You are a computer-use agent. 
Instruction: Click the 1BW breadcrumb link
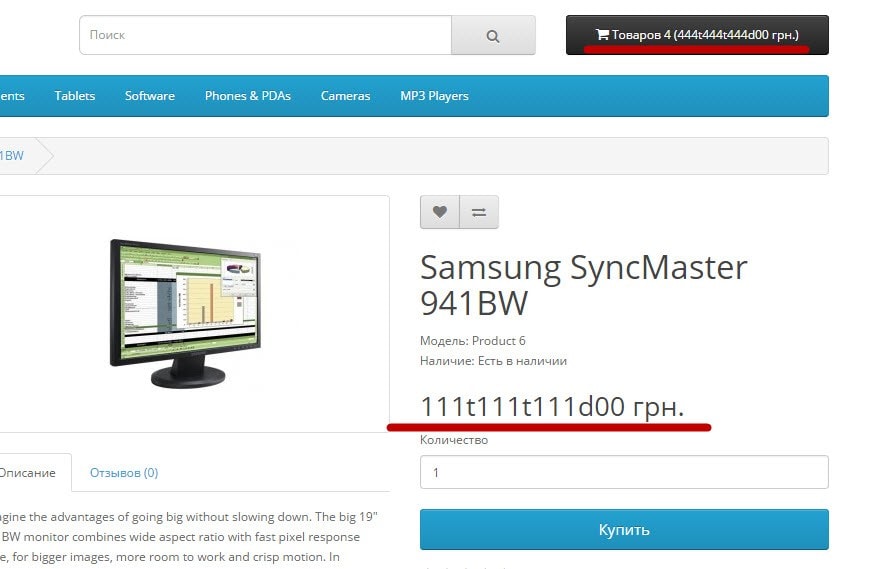pos(12,155)
